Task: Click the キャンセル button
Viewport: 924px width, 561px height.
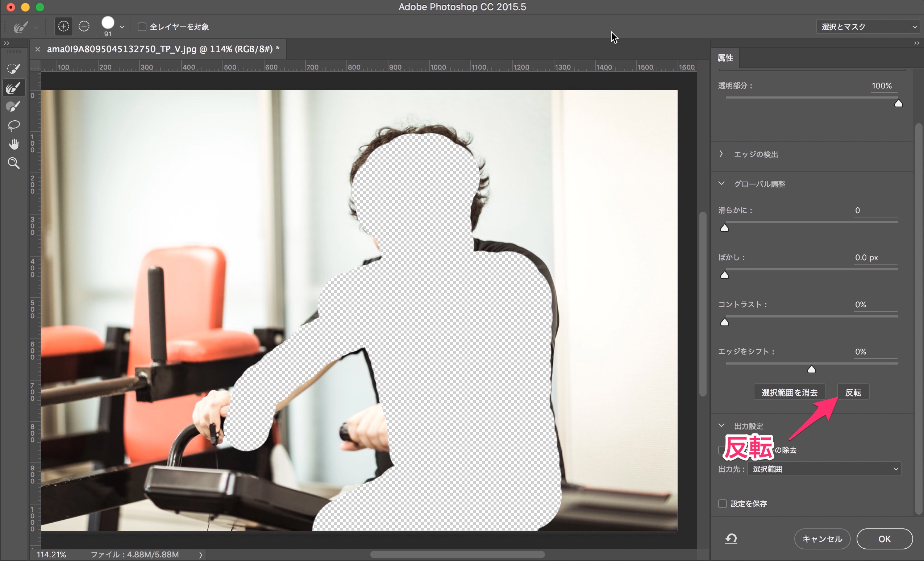Action: [x=822, y=539]
